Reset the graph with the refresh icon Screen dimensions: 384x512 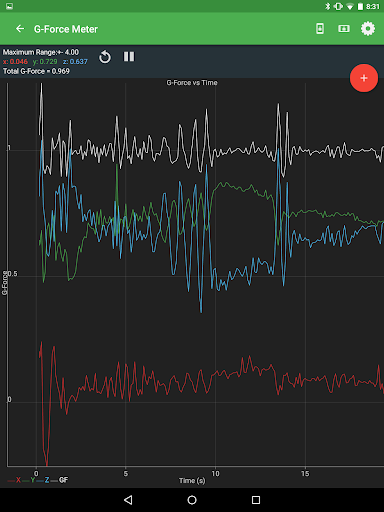105,57
